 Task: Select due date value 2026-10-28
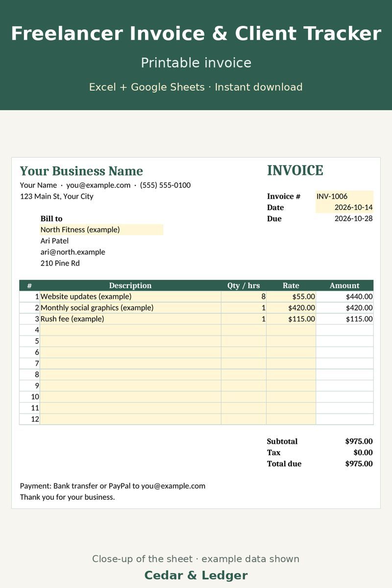(353, 219)
